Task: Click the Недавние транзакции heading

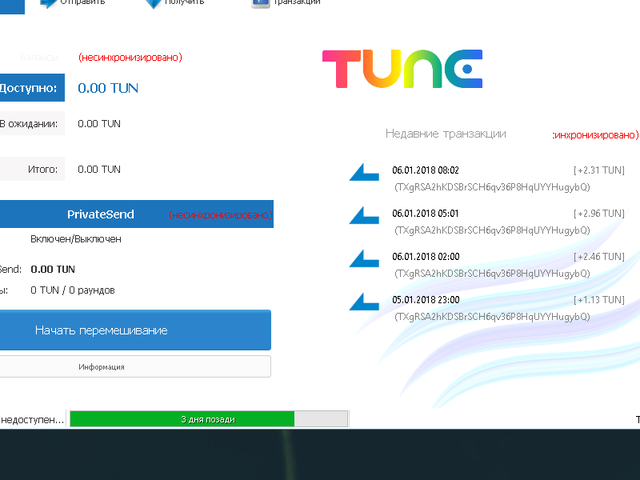Action: (446, 134)
